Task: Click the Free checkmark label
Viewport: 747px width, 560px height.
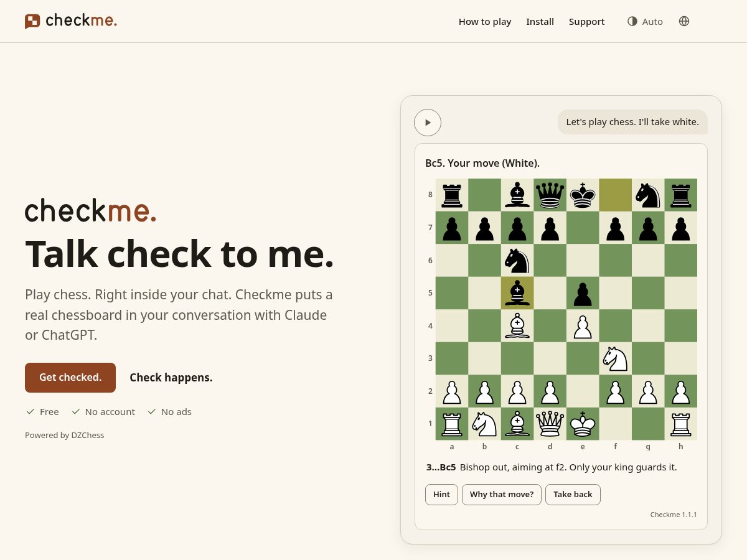Action: 42,411
